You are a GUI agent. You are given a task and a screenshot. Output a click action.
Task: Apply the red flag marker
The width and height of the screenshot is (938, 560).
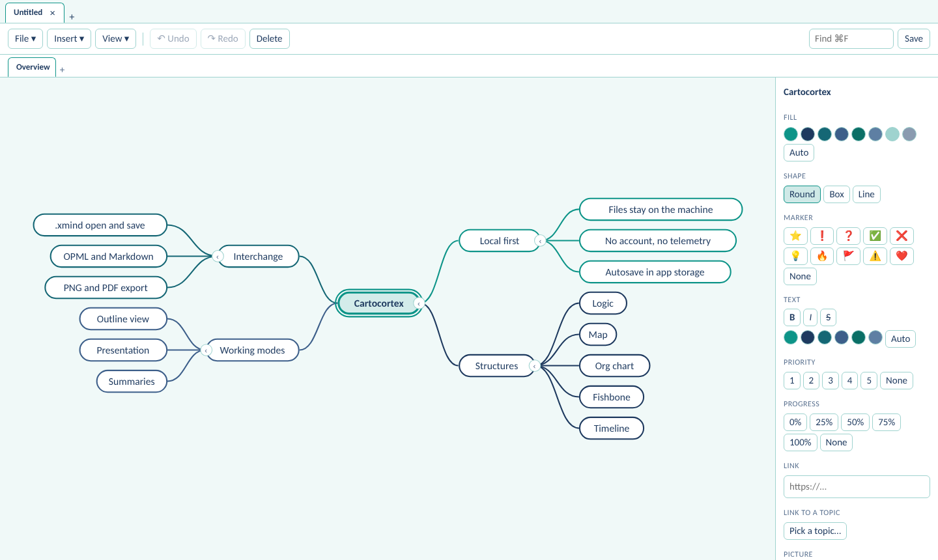tap(849, 256)
